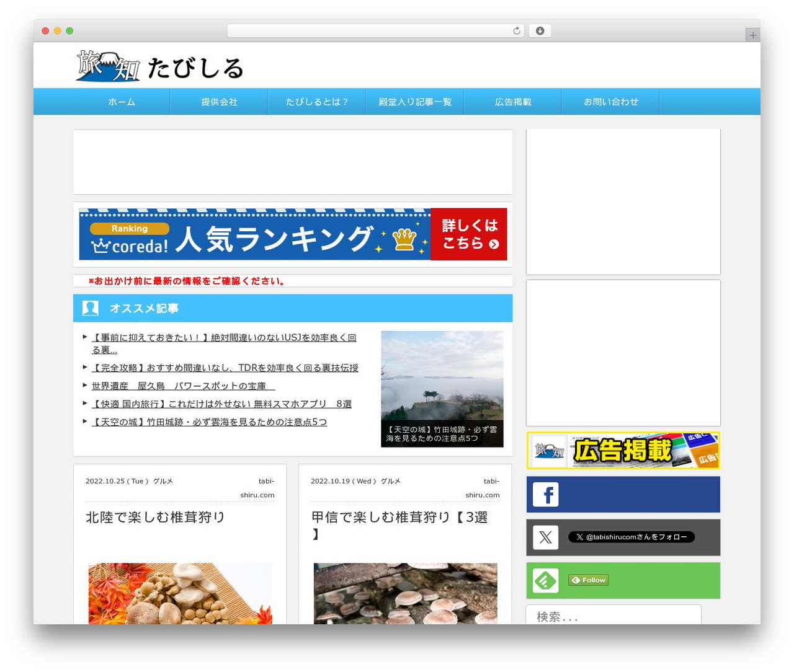The image size is (794, 672).
Task: Click the たびしる site logo
Action: coord(159,66)
